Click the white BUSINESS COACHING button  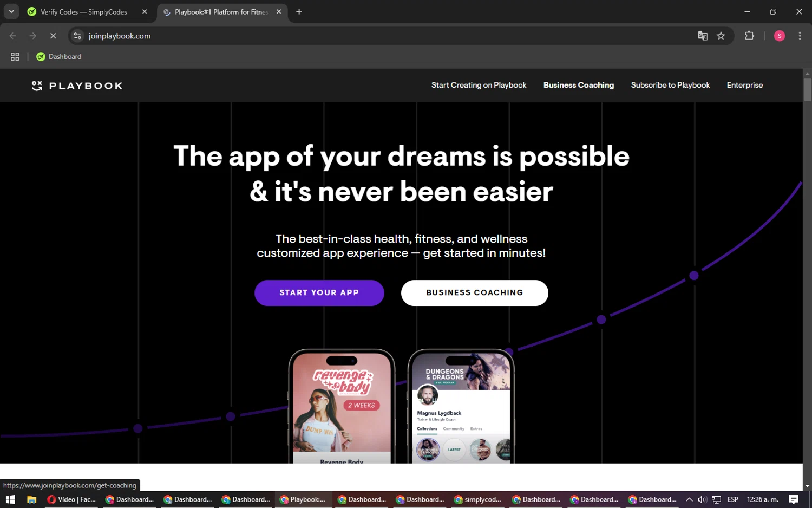click(x=475, y=293)
